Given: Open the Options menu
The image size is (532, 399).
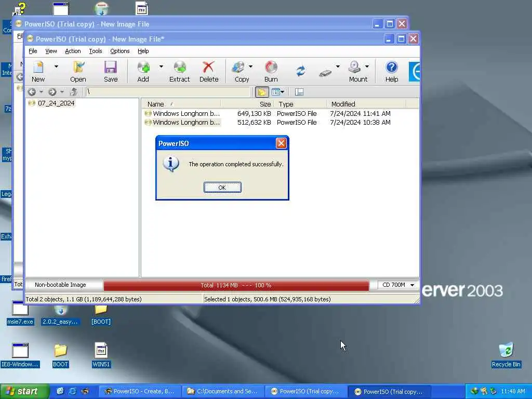Looking at the screenshot, I should [120, 51].
